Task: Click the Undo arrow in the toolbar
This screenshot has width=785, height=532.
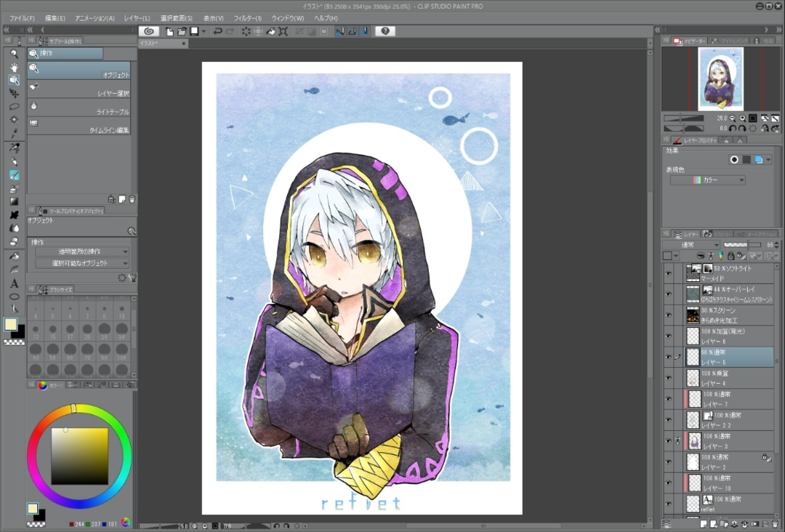Action: pyautogui.click(x=216, y=31)
